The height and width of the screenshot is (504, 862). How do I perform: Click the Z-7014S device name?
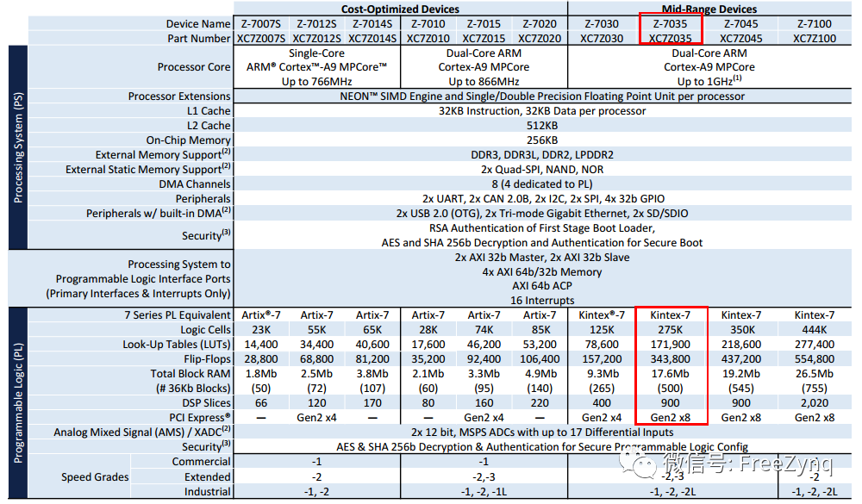click(372, 23)
